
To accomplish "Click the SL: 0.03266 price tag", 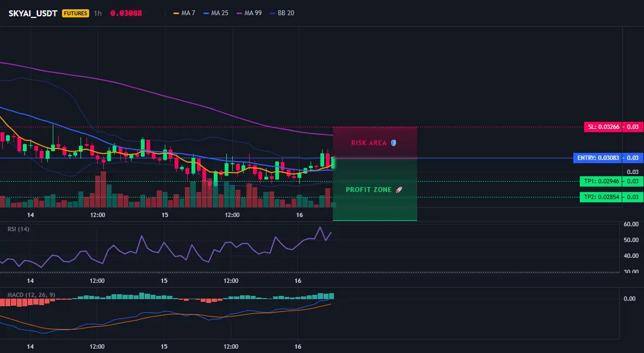I will (603, 127).
